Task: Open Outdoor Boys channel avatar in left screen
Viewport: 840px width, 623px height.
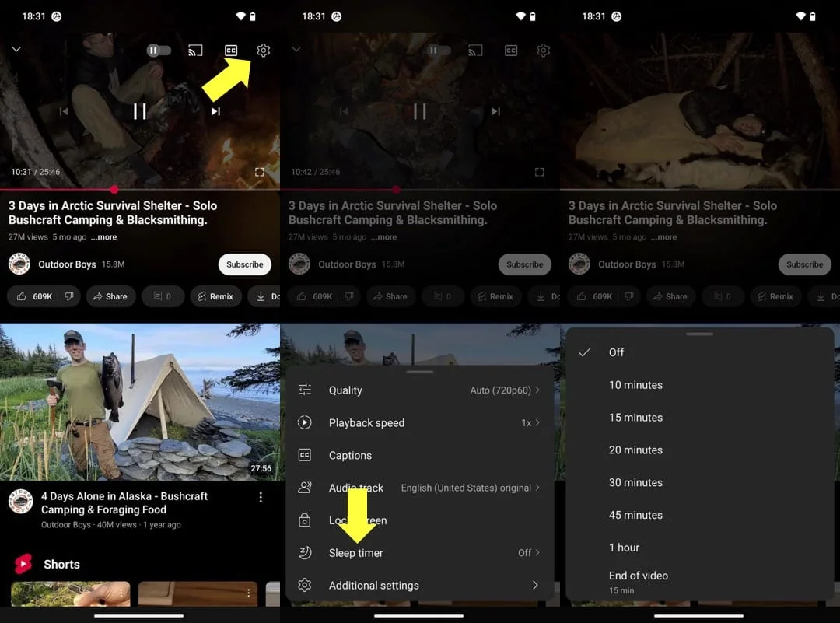Action: tap(19, 264)
